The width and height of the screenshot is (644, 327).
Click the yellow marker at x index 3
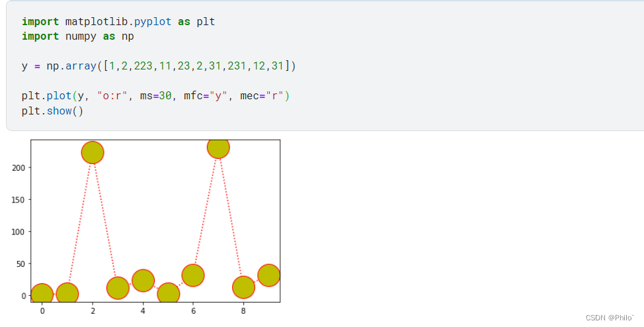[x=118, y=288]
